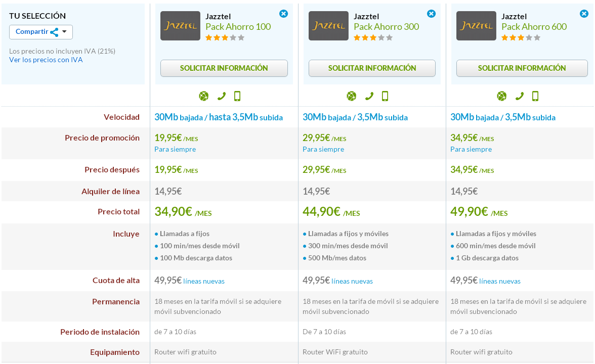The image size is (595, 364).
Task: Click the 'Precio total' row label
Action: (118, 212)
